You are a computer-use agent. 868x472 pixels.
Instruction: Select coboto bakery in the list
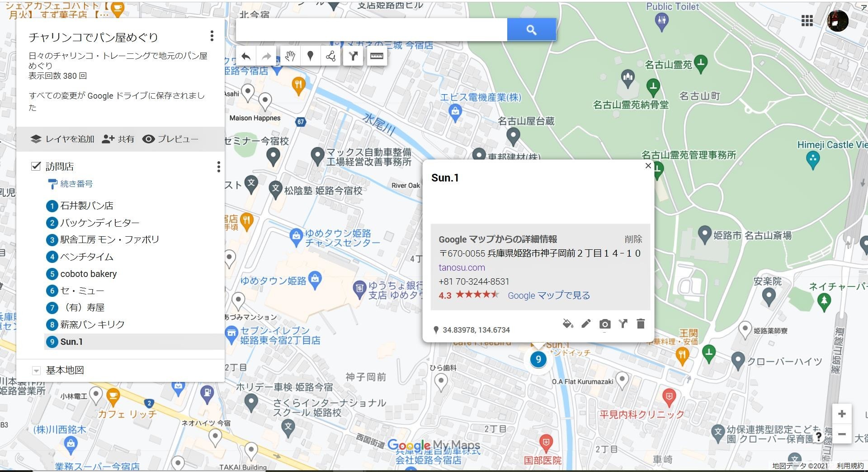coord(134,274)
